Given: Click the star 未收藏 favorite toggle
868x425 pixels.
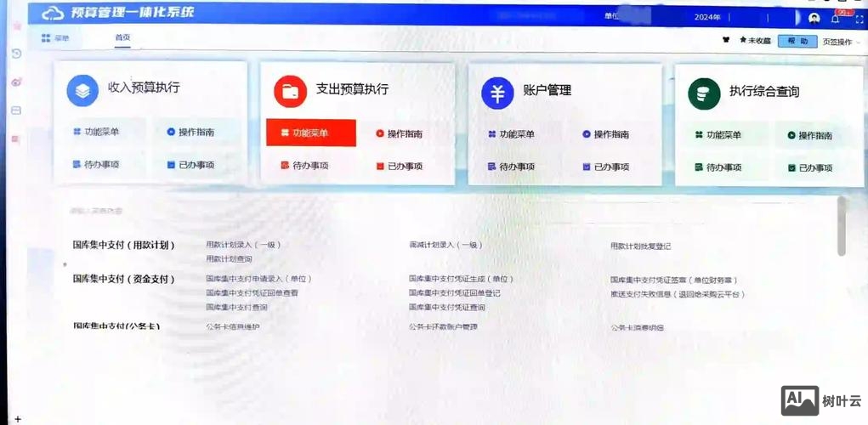Looking at the screenshot, I should (x=755, y=41).
